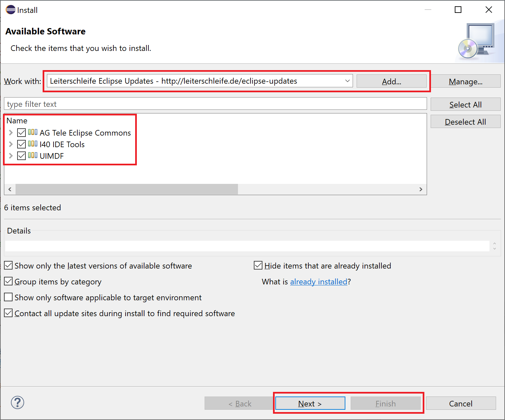Proceed with the Next > button
The width and height of the screenshot is (505, 420).
(x=310, y=403)
